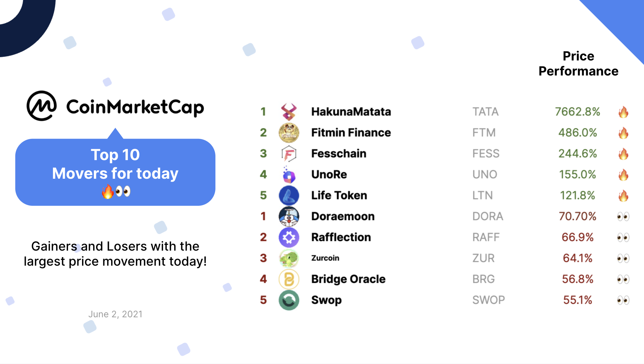Click the UnoRe coin logo
Viewport: 644px width, 364px height.
click(x=289, y=174)
